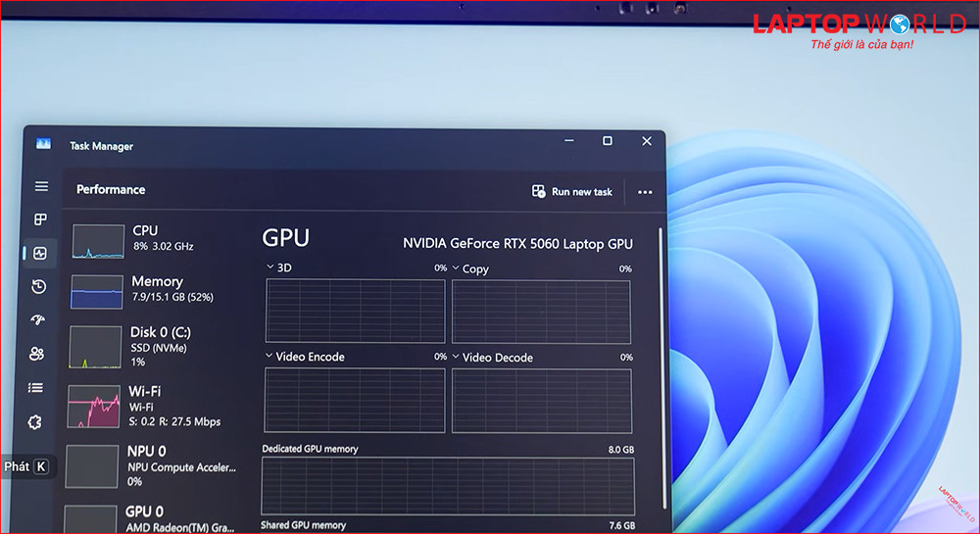Viewport: 980px width, 534px height.
Task: Select the Wi-Fi performance graph thumbnail
Action: 94,407
